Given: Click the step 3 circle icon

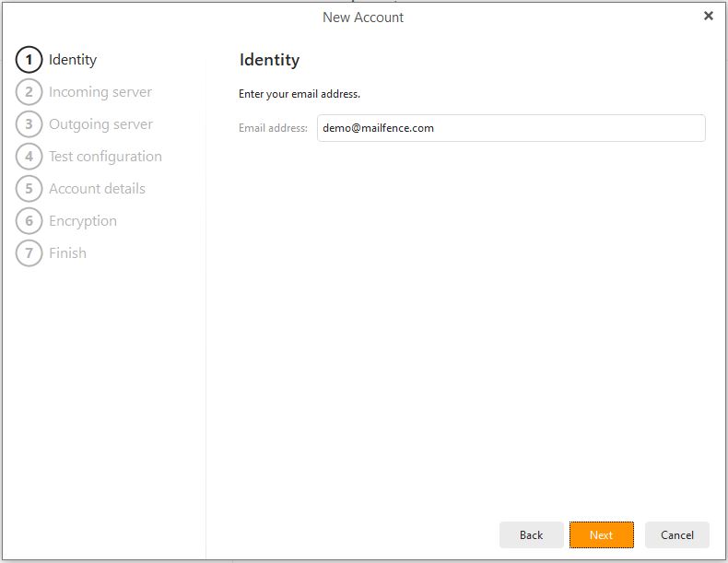Looking at the screenshot, I should (x=29, y=123).
